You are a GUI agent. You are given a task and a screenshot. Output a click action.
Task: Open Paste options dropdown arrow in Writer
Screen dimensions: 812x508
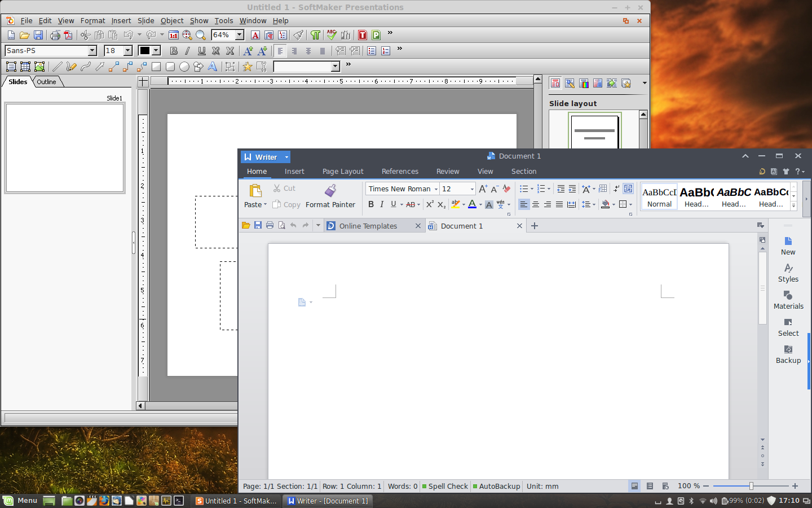click(x=265, y=204)
